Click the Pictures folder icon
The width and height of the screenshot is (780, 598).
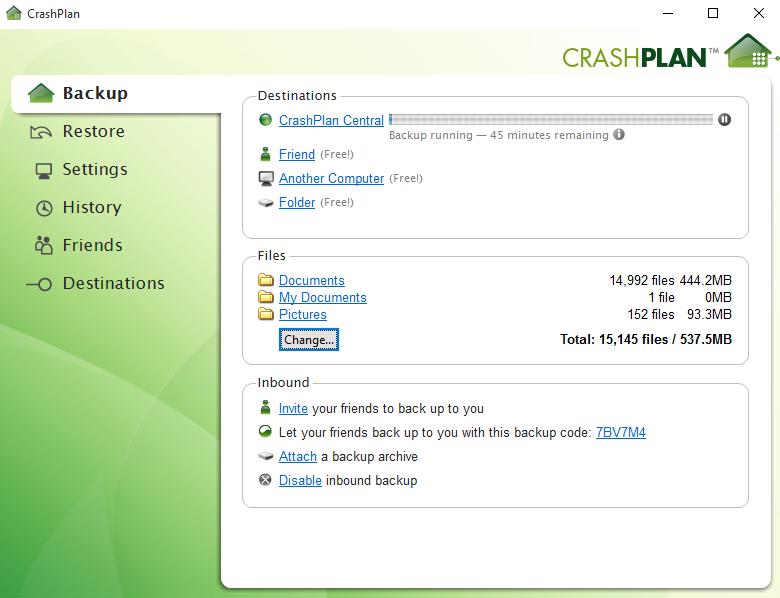tap(266, 314)
